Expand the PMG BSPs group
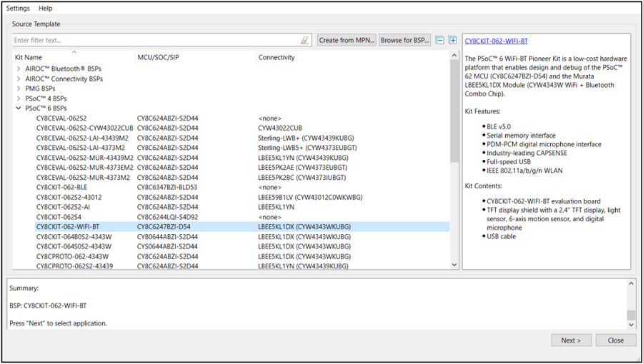The height and width of the screenshot is (364, 643). [19, 89]
